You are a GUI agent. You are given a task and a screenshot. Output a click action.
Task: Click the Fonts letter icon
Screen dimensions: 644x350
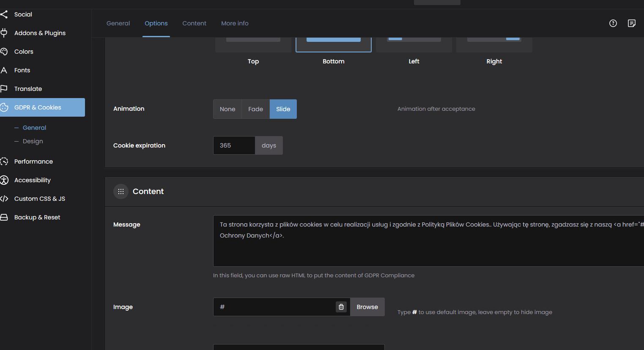(x=4, y=70)
